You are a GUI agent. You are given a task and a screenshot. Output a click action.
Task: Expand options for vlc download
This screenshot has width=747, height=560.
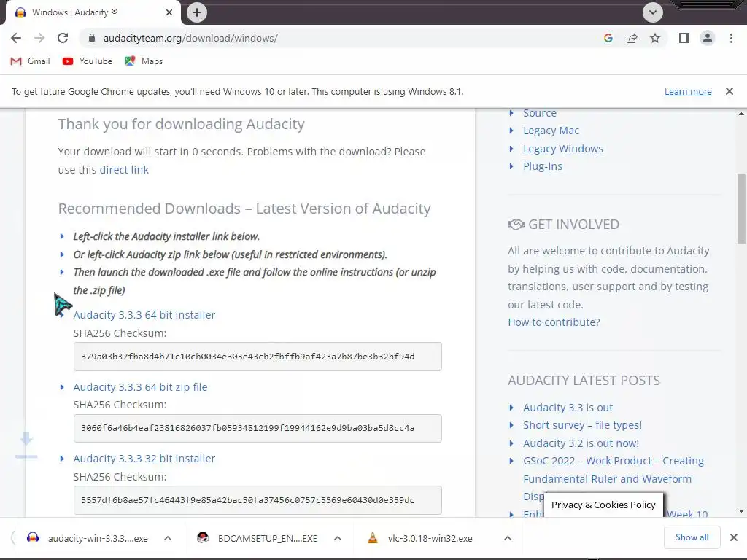[508, 539]
